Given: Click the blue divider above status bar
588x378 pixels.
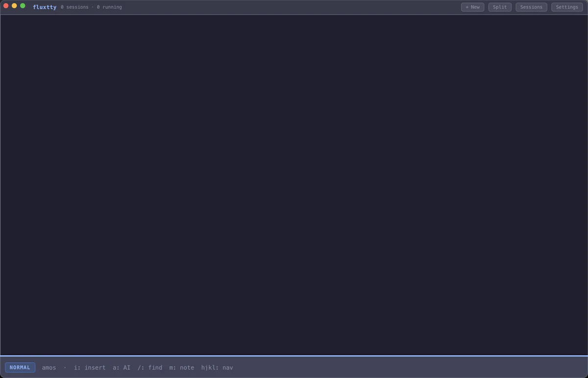Looking at the screenshot, I should pyautogui.click(x=294, y=355).
